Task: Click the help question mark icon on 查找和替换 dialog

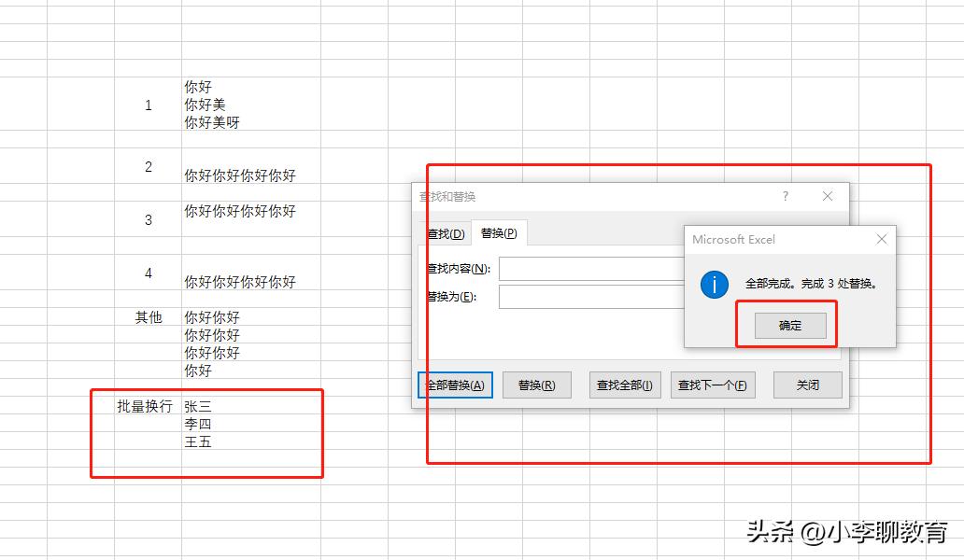Action: tap(785, 196)
